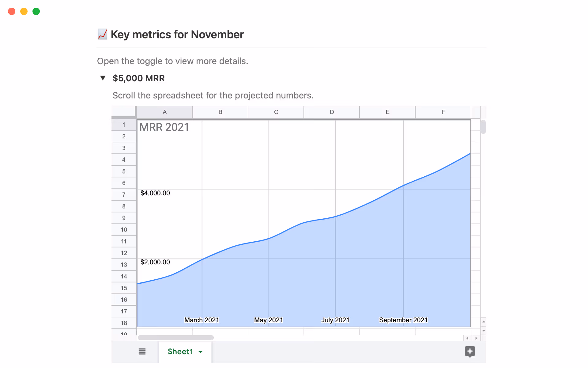Click the MRR 2021 chart title
This screenshot has width=588, height=368.
164,127
